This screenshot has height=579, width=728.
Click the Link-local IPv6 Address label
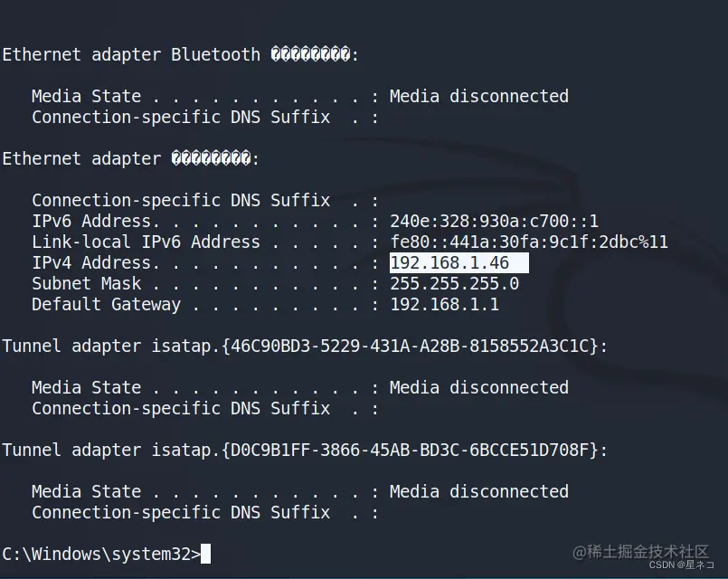point(146,242)
